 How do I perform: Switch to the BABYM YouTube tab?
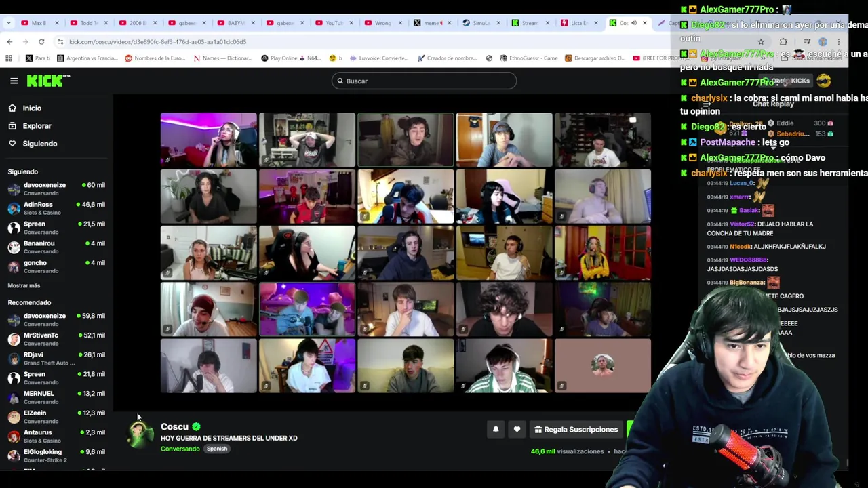pos(236,23)
